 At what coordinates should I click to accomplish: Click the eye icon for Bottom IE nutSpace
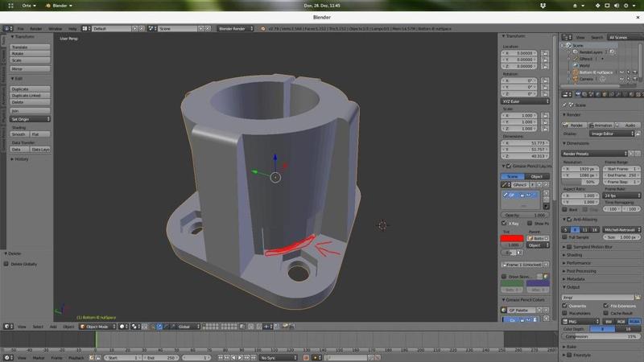click(x=621, y=72)
